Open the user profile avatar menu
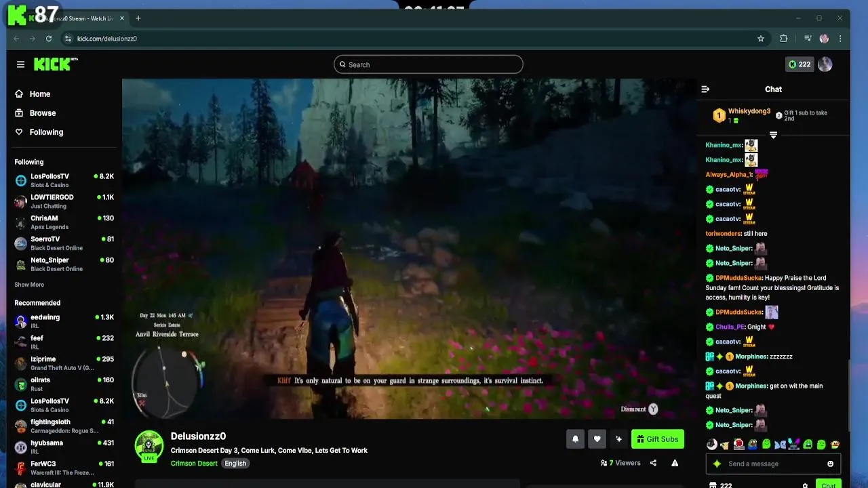The image size is (868, 488). click(825, 64)
